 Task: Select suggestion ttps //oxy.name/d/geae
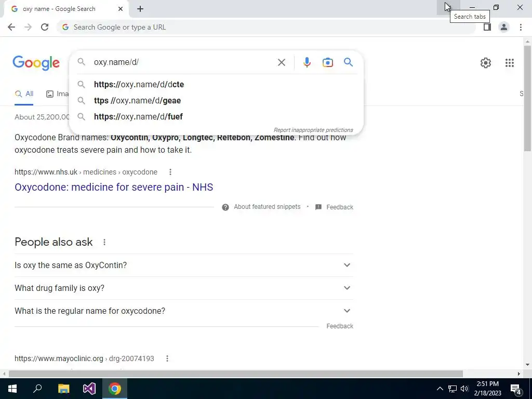tap(216, 100)
